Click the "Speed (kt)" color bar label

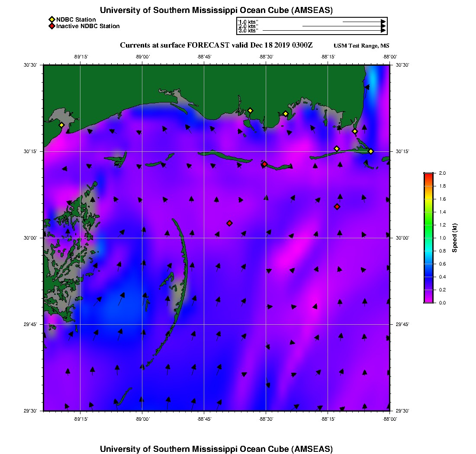455,238
